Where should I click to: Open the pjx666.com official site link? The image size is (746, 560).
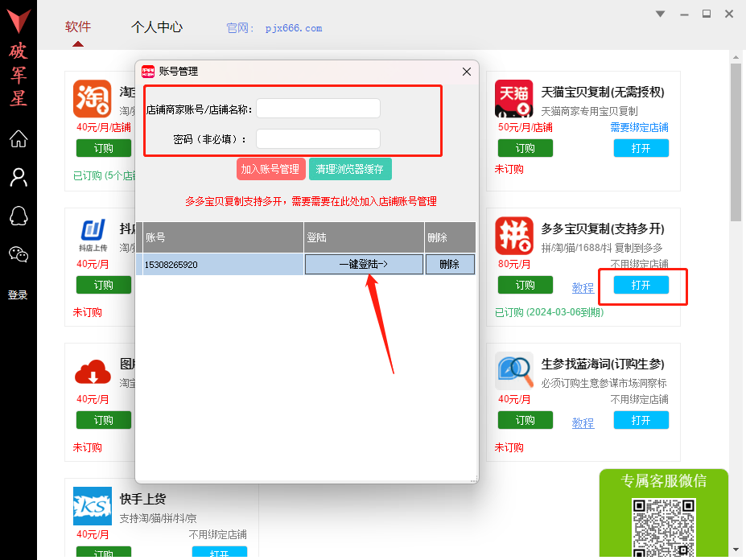pyautogui.click(x=294, y=28)
